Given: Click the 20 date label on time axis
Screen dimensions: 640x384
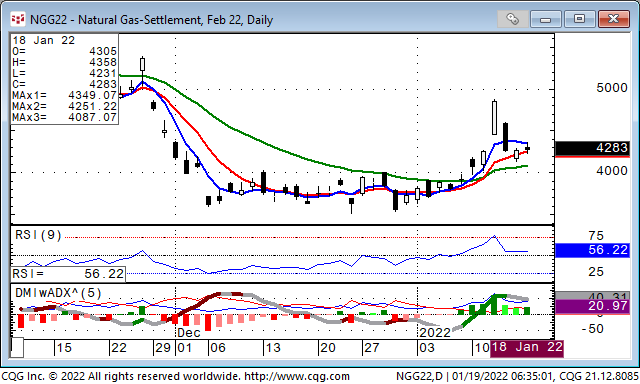Looking at the screenshot, I should [x=328, y=348].
